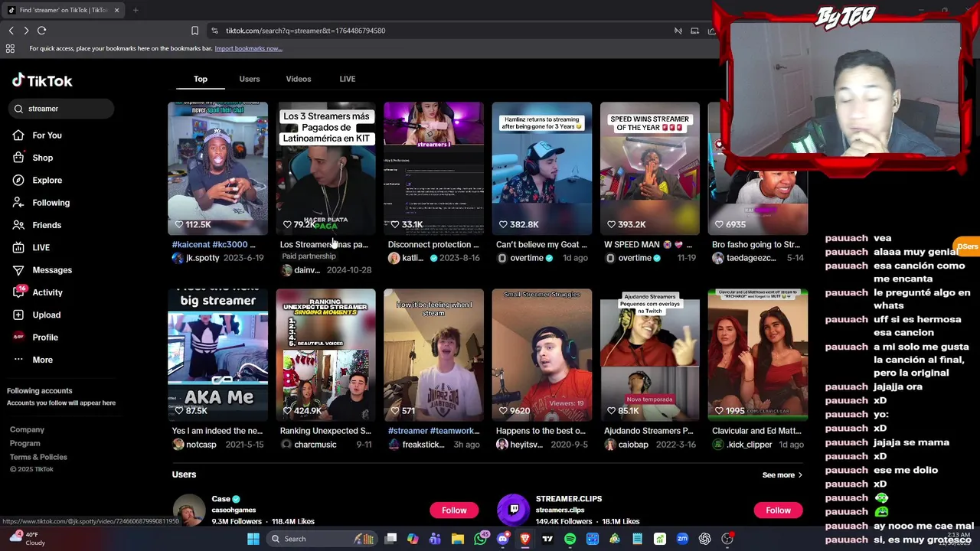The height and width of the screenshot is (551, 980).
Task: Open WhatsApp from the taskbar
Action: pyautogui.click(x=480, y=539)
